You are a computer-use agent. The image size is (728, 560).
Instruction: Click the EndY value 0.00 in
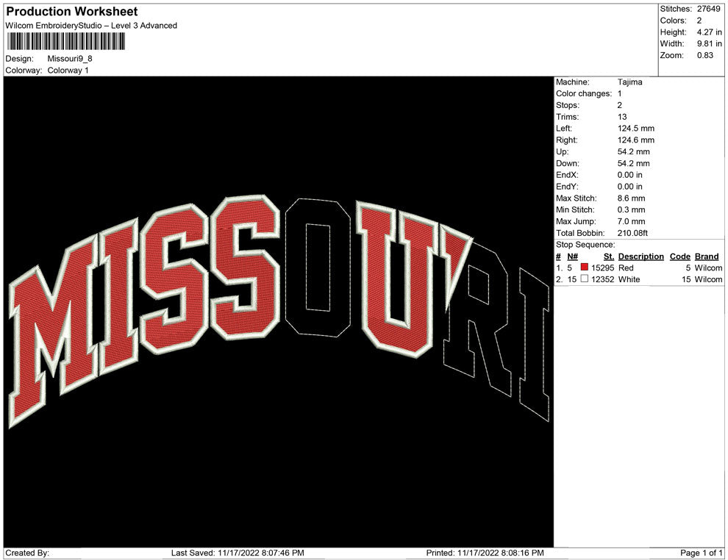629,187
